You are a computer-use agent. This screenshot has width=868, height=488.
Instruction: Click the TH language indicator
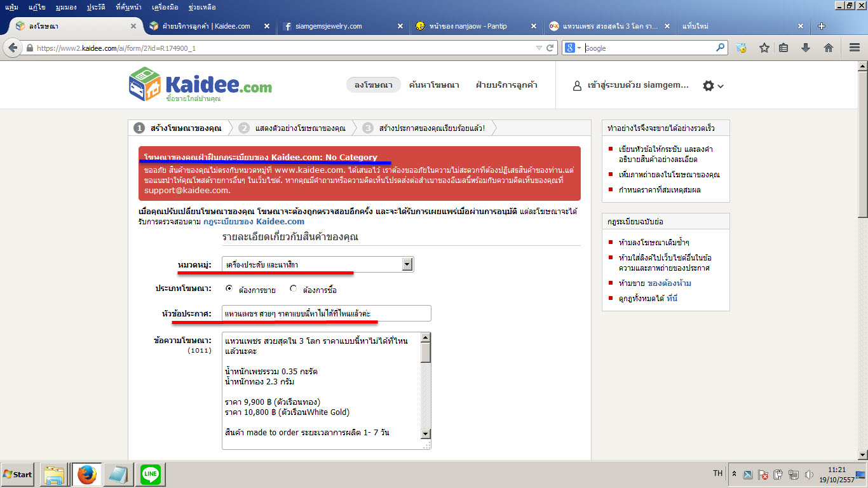tap(717, 473)
